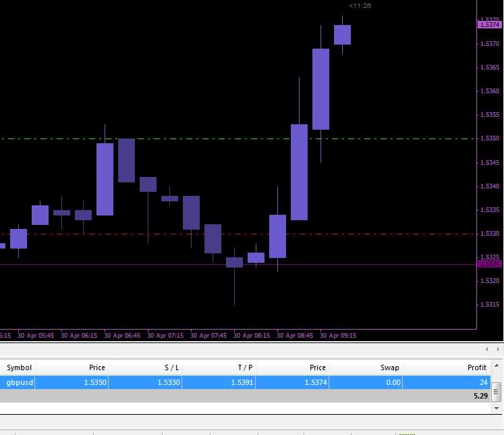This screenshot has width=504, height=435.
Task: Click the swap value 0.00
Action: tap(393, 382)
